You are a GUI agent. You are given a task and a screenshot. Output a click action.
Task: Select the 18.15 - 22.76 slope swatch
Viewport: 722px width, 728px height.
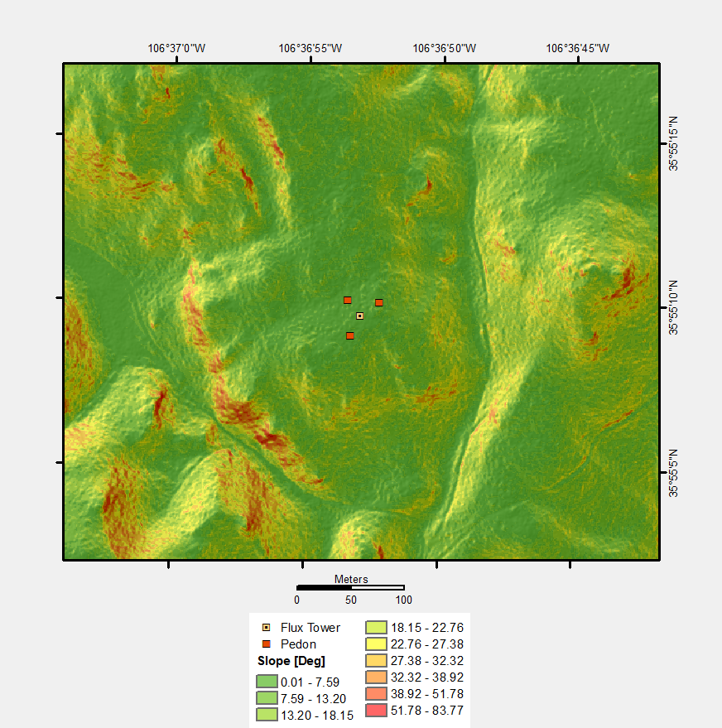(376, 627)
